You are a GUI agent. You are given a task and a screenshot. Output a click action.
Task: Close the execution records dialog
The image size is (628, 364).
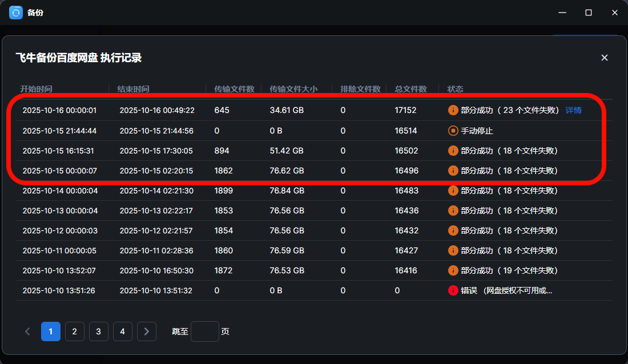point(605,58)
